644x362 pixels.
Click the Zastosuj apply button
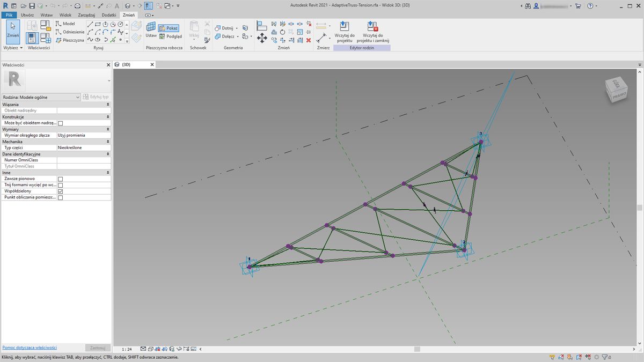click(x=97, y=348)
